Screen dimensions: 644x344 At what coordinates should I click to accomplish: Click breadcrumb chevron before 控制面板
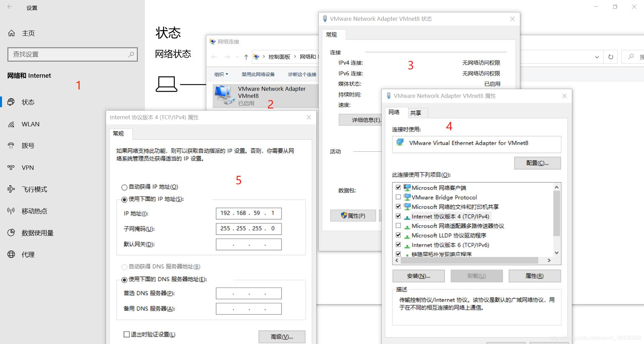[x=264, y=57]
